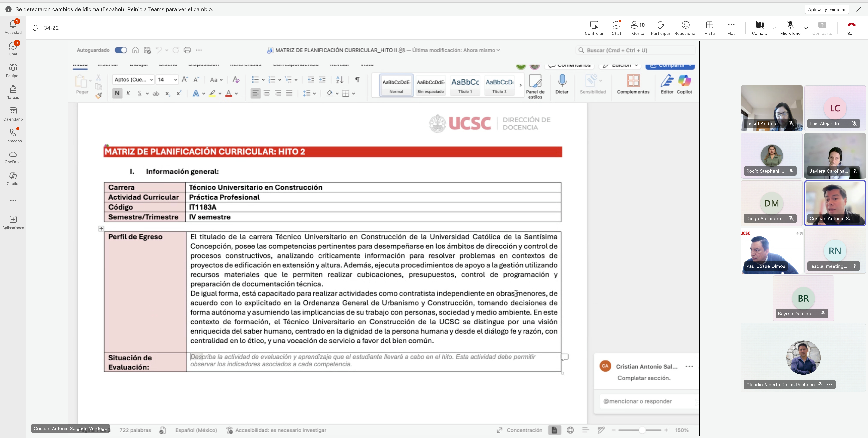
Task: Open the font name Aptos dropdown
Action: [x=151, y=80]
